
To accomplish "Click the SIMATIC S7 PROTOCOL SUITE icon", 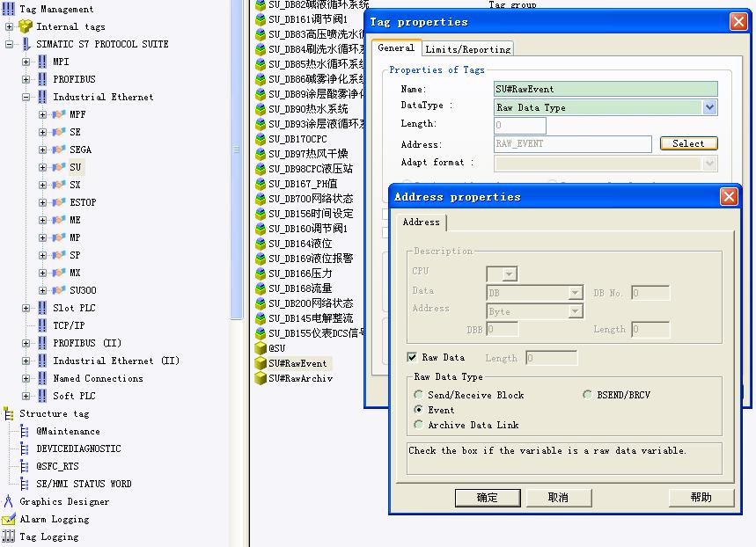I will click(26, 44).
